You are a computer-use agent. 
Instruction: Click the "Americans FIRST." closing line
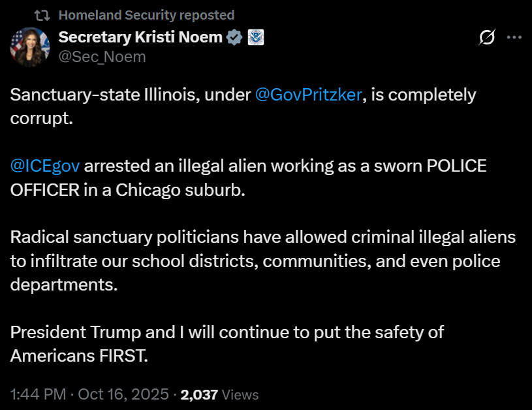click(79, 356)
